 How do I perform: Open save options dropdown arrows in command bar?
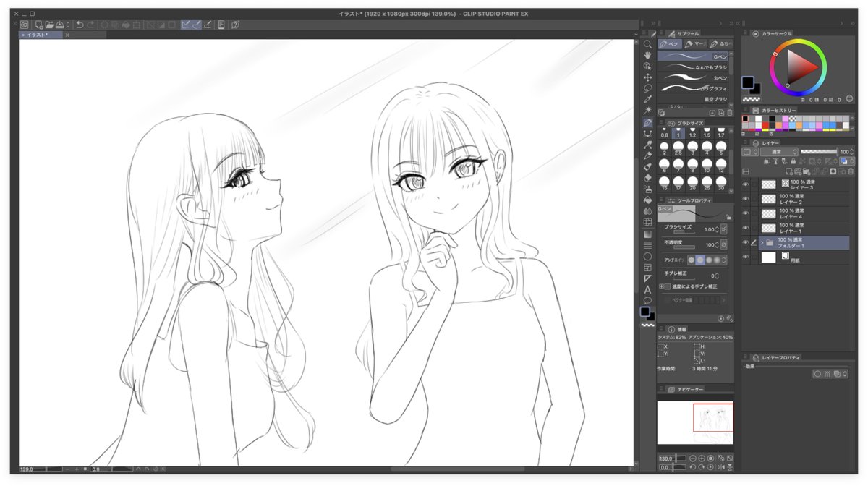67,25
